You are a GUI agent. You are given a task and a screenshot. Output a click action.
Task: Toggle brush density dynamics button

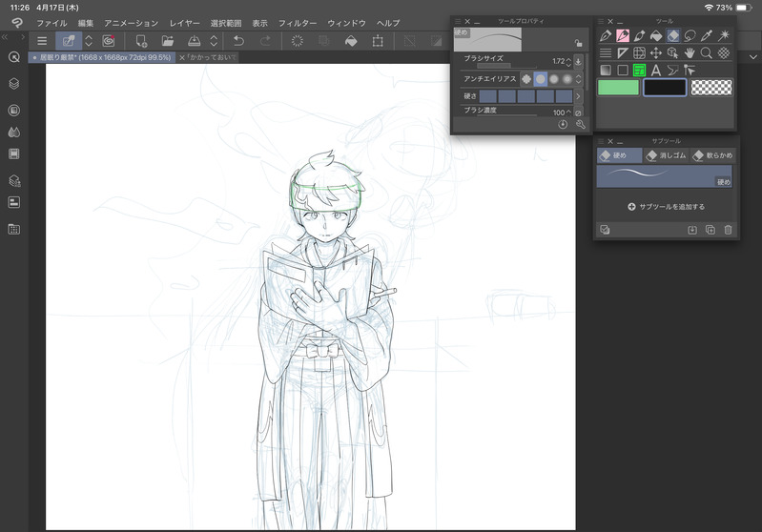coord(578,113)
